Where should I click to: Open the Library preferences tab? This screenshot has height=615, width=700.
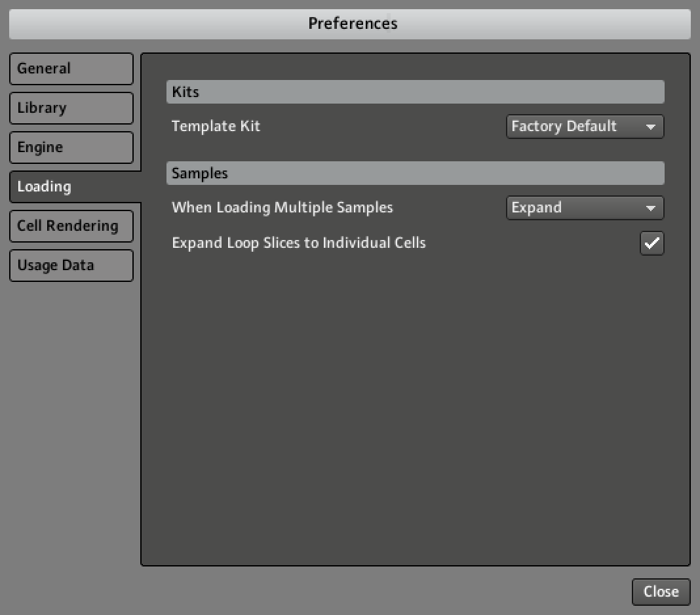tap(71, 108)
